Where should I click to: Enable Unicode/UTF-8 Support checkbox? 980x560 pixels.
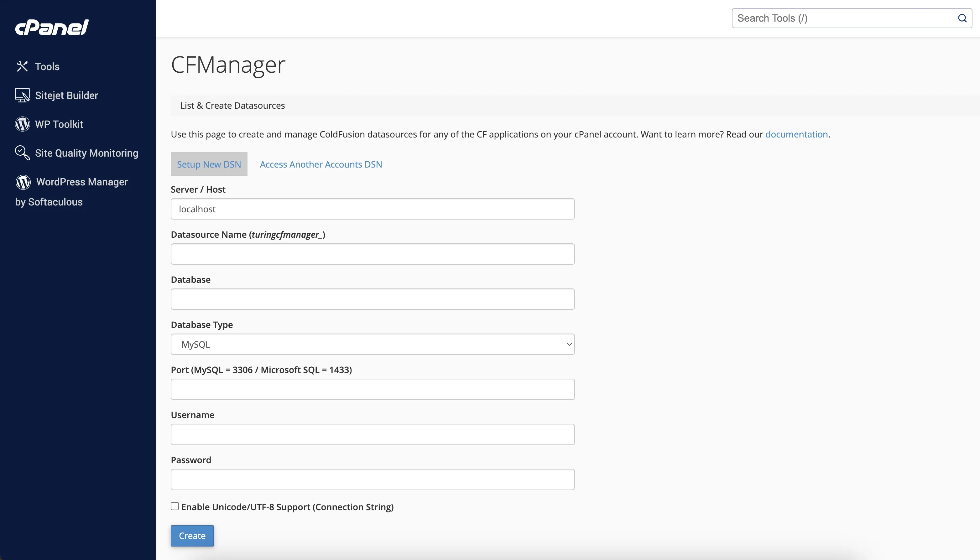point(175,506)
